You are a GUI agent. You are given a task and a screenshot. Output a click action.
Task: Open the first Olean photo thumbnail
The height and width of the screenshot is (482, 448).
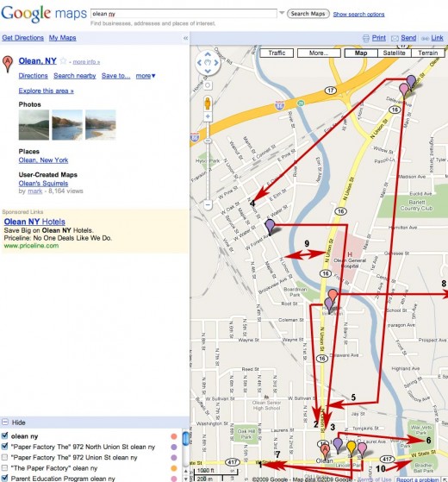[x=34, y=125]
